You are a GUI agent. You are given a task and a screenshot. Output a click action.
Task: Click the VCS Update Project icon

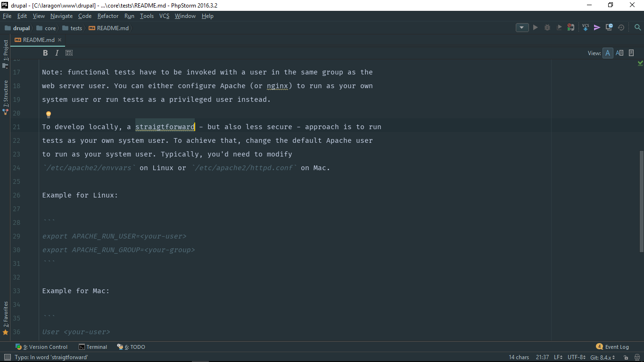tap(586, 28)
